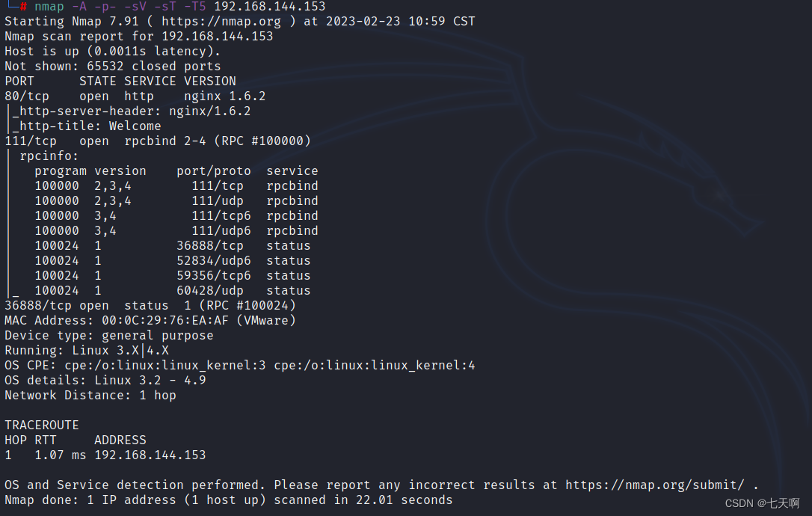The width and height of the screenshot is (812, 516).
Task: Select the nginx 1.6.2 version text
Action: tap(225, 96)
